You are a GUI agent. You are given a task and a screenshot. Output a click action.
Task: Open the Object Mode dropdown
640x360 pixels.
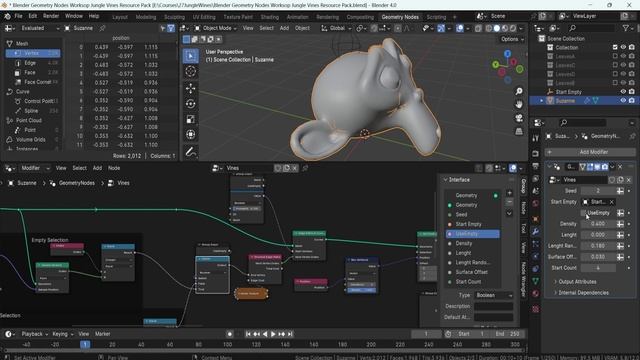point(216,28)
